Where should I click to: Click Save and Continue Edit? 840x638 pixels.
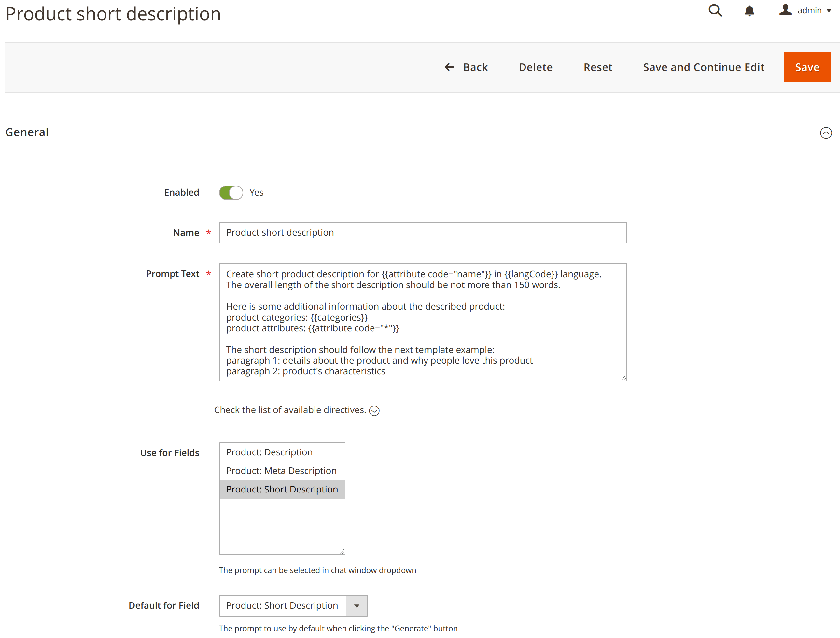click(x=703, y=67)
